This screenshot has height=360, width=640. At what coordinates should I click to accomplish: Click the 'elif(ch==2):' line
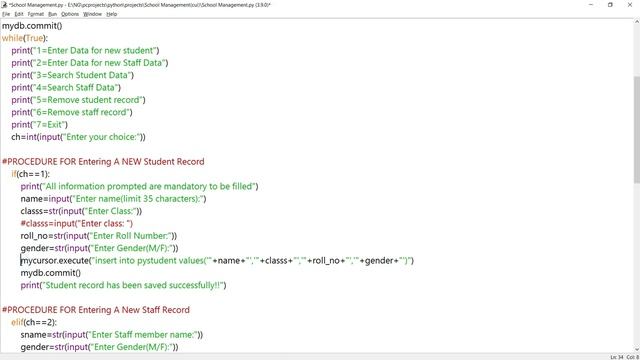coord(34,322)
